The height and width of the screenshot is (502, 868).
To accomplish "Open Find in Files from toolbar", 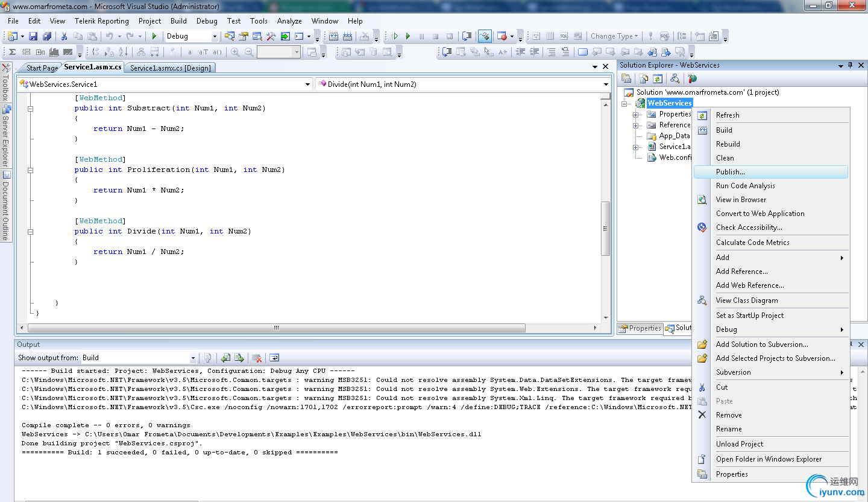I will (230, 36).
